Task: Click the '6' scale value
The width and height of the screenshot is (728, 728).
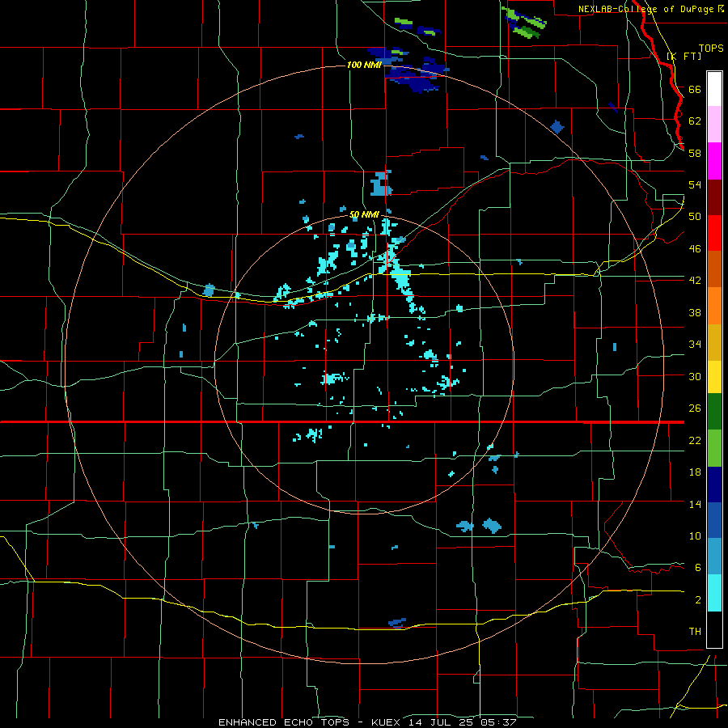Action: coord(698,568)
